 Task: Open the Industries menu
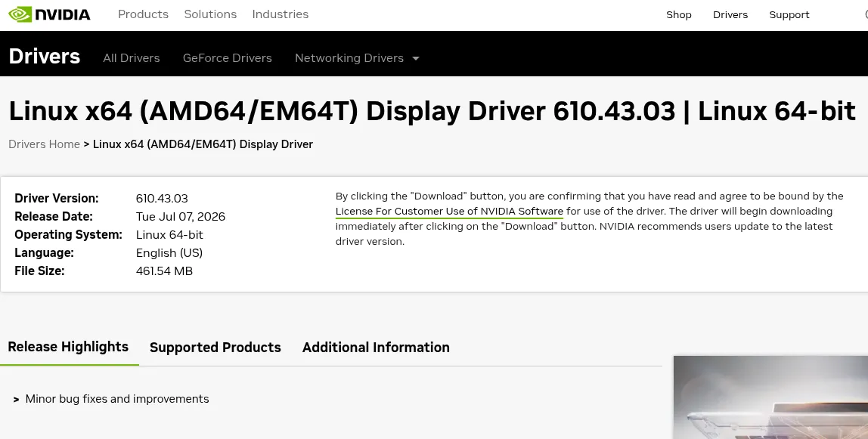coord(280,14)
